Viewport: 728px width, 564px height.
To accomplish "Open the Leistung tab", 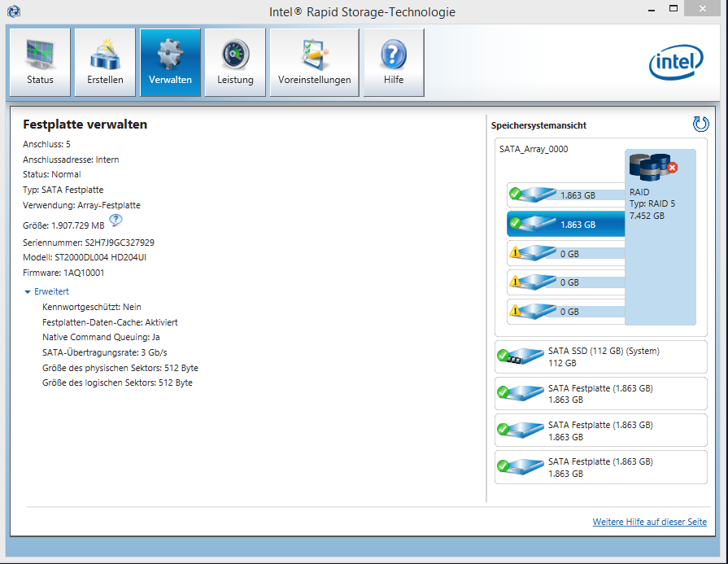I will (235, 62).
